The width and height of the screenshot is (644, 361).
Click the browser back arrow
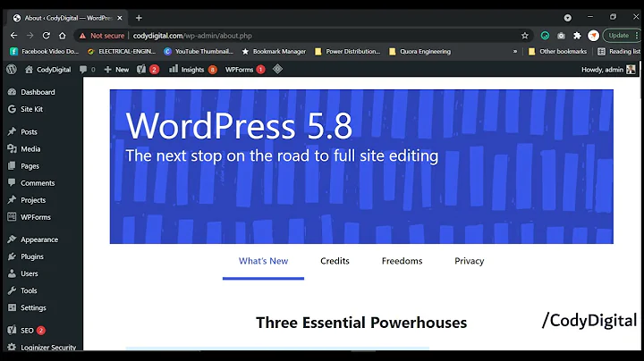coord(14,36)
